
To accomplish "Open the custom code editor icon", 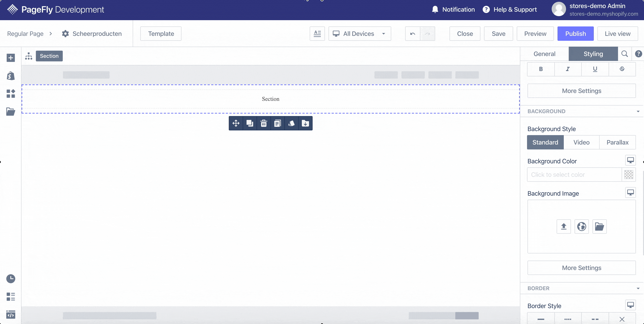I will [11, 315].
